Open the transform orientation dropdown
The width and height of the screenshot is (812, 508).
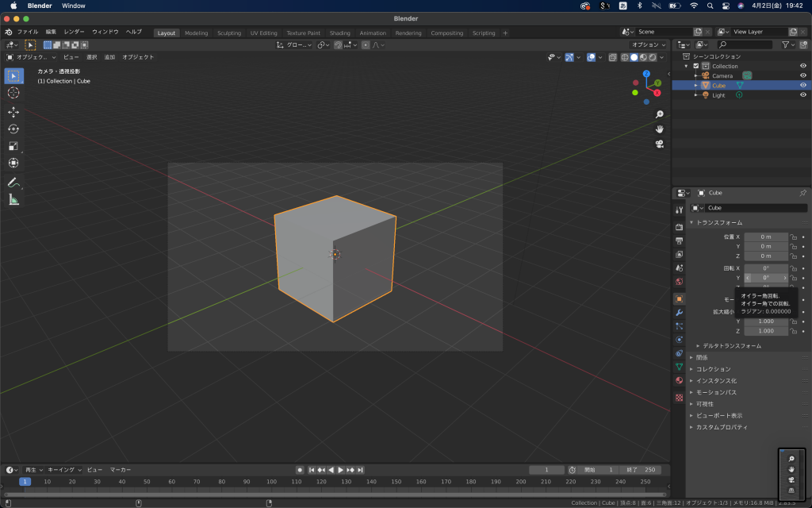click(x=294, y=45)
